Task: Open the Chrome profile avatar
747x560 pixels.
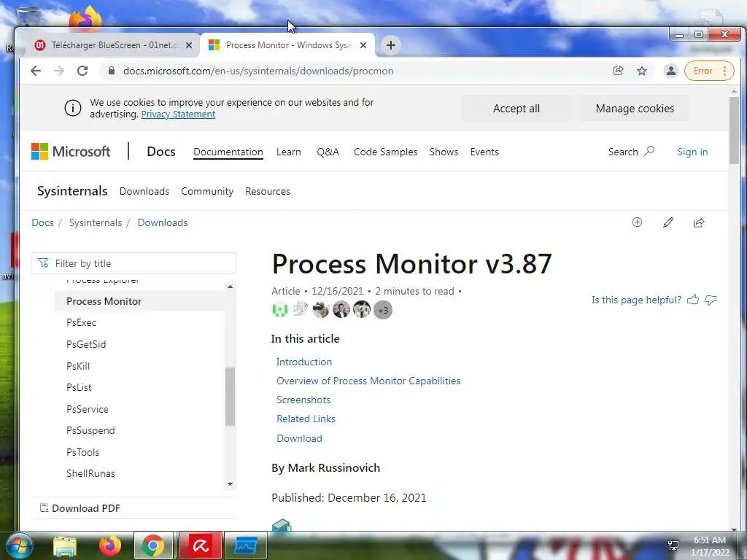Action: [671, 71]
